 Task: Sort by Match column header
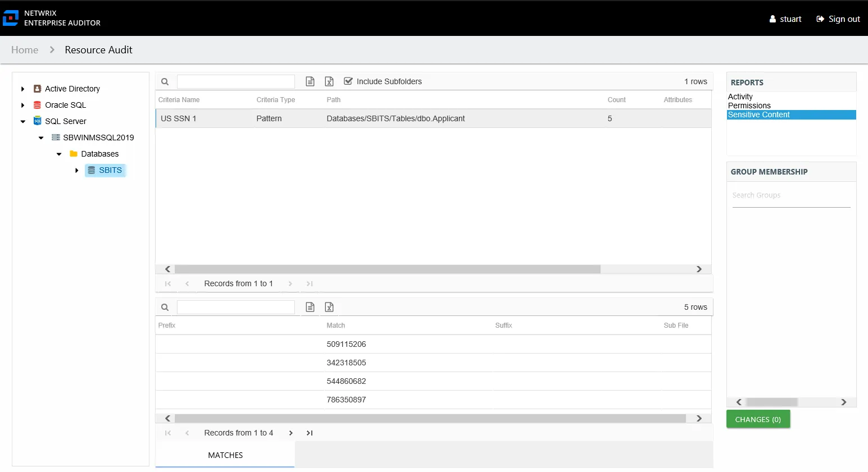pyautogui.click(x=336, y=326)
